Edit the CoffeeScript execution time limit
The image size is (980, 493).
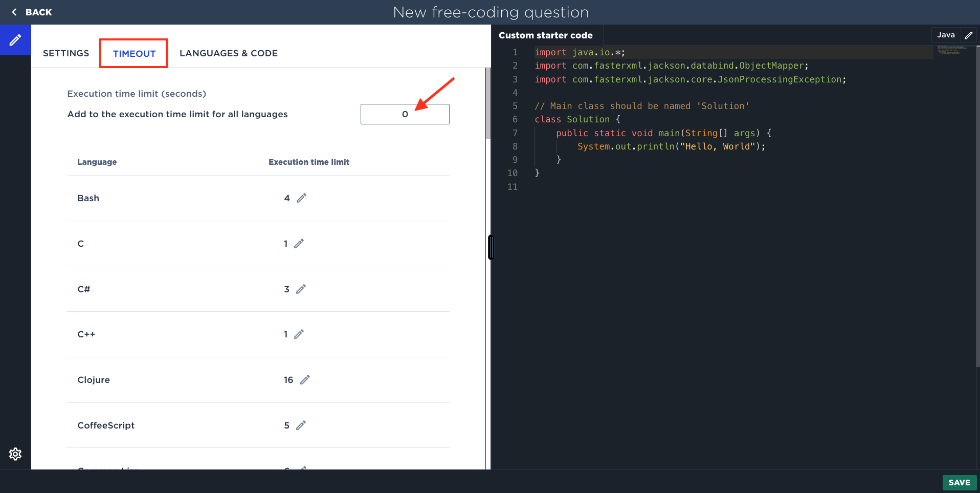click(301, 425)
